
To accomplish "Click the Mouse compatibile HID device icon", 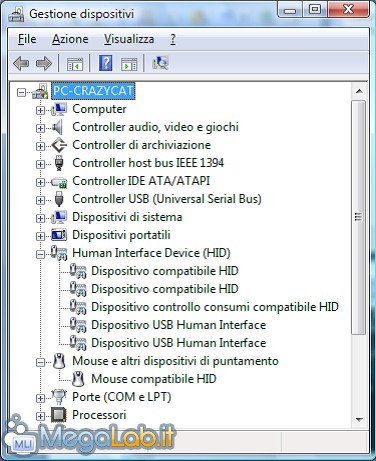I will (x=78, y=379).
